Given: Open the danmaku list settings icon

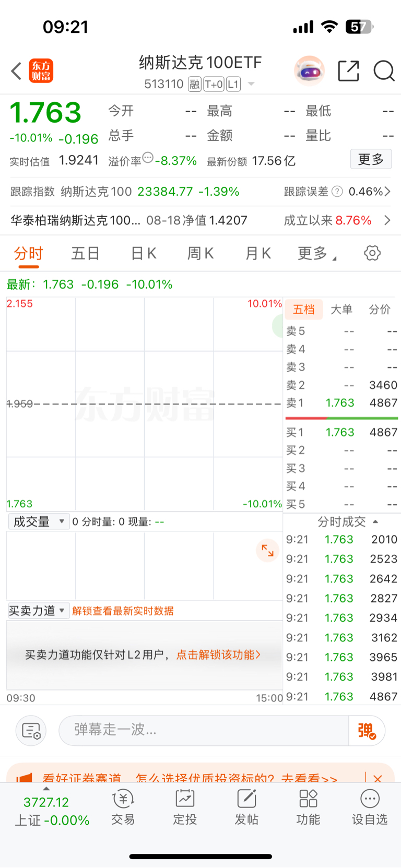Looking at the screenshot, I should 31,730.
